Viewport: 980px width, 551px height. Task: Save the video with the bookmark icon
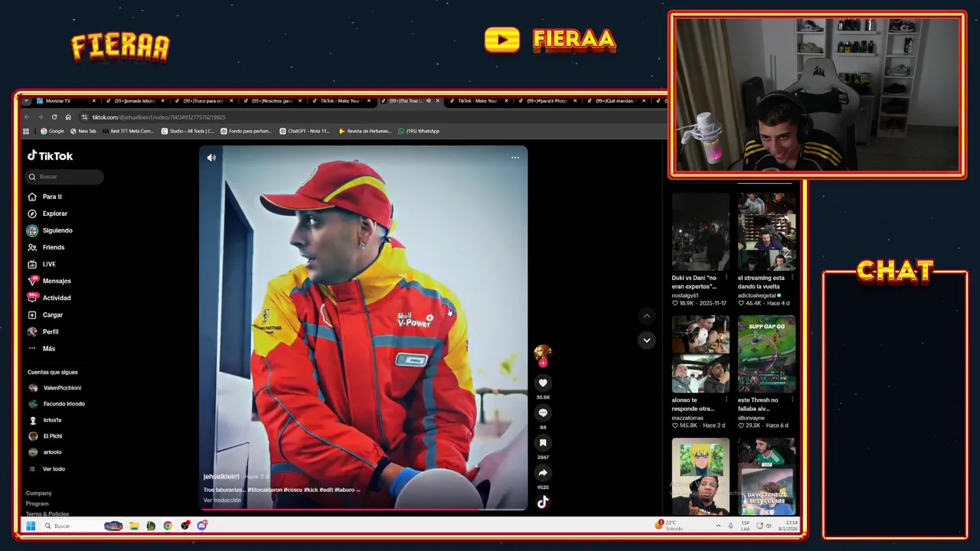[x=543, y=442]
